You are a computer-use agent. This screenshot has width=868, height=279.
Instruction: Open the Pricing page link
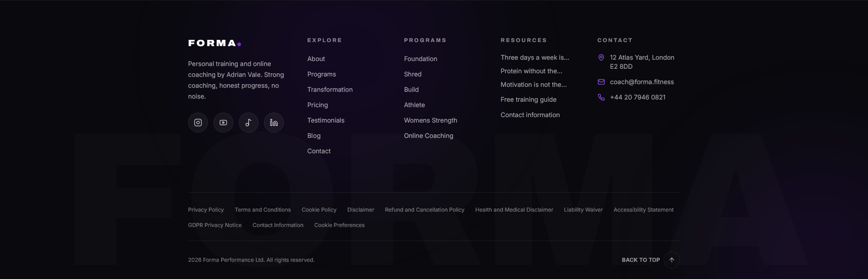pyautogui.click(x=317, y=105)
